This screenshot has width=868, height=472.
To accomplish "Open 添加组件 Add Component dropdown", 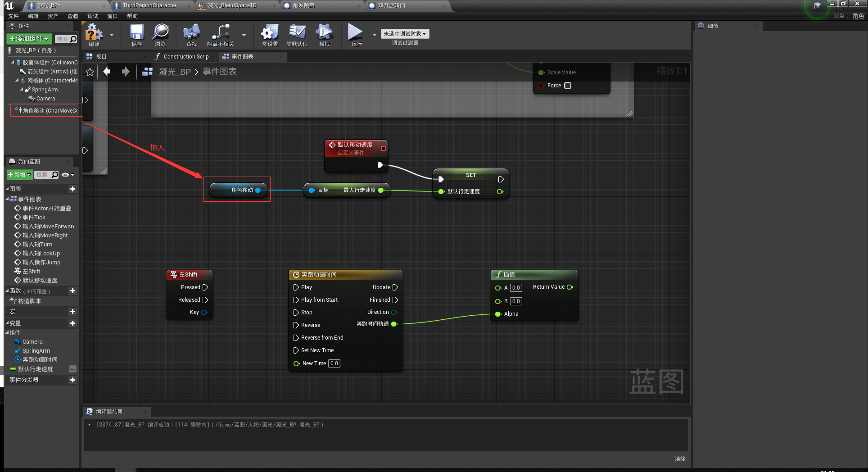I will (x=29, y=39).
